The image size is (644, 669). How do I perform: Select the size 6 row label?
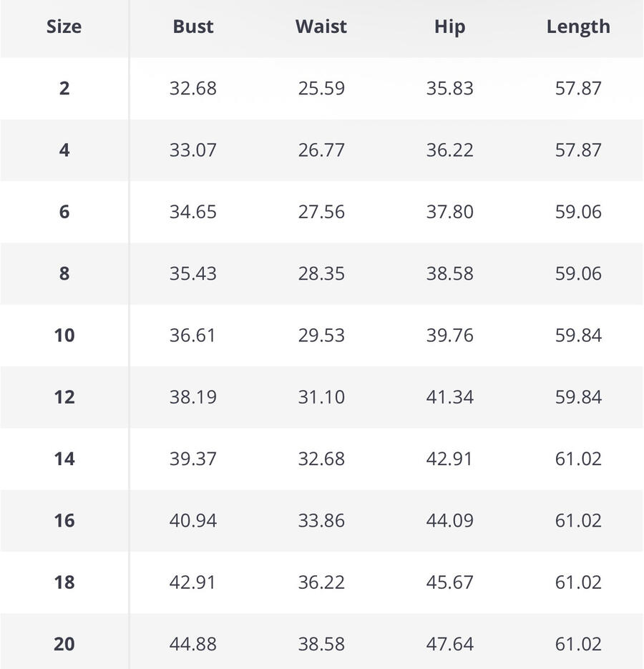pos(64,212)
